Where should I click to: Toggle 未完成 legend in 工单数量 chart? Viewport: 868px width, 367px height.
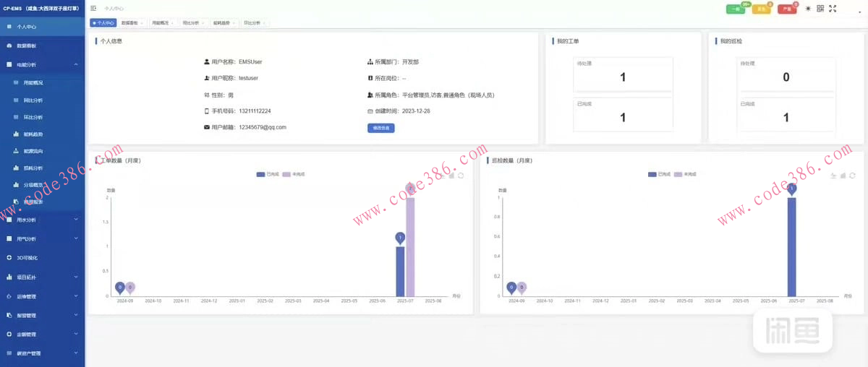tap(294, 174)
